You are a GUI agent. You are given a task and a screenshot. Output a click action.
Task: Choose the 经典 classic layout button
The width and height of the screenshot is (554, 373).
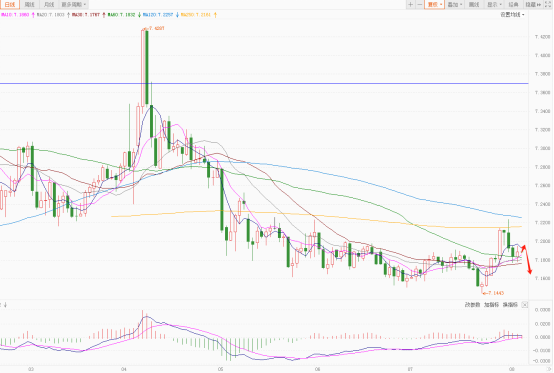point(513,5)
